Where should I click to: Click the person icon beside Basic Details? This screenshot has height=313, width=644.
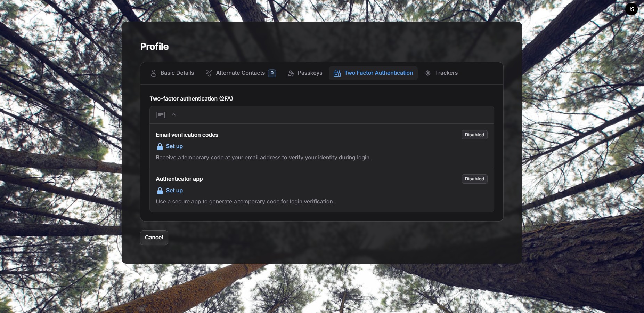coord(153,73)
